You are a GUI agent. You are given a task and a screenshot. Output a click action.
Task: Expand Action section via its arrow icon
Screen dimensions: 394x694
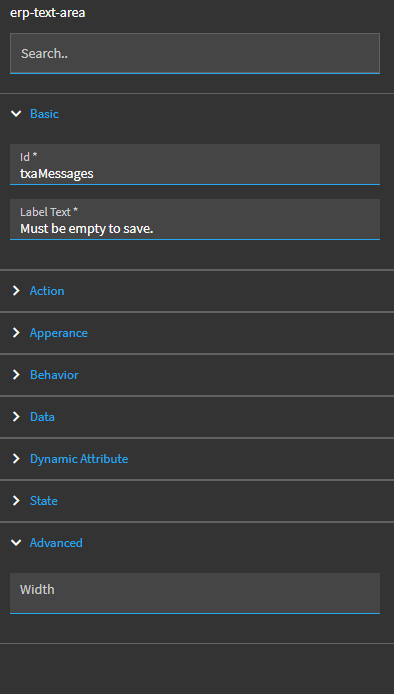[16, 290]
